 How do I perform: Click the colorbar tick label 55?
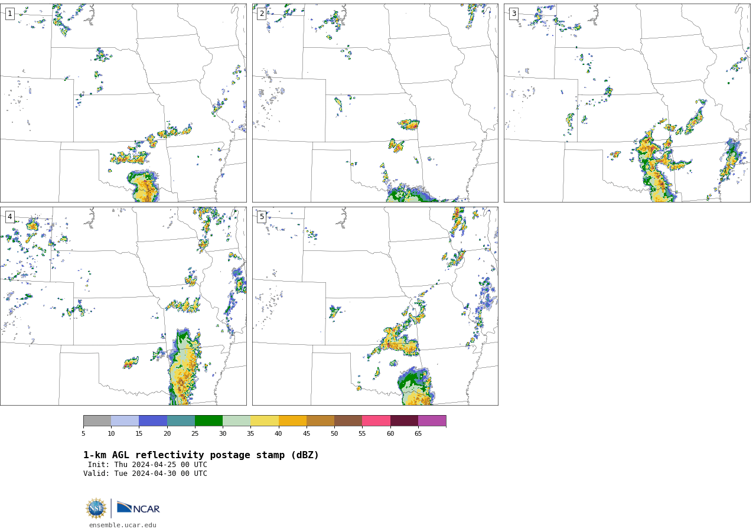coord(362,434)
